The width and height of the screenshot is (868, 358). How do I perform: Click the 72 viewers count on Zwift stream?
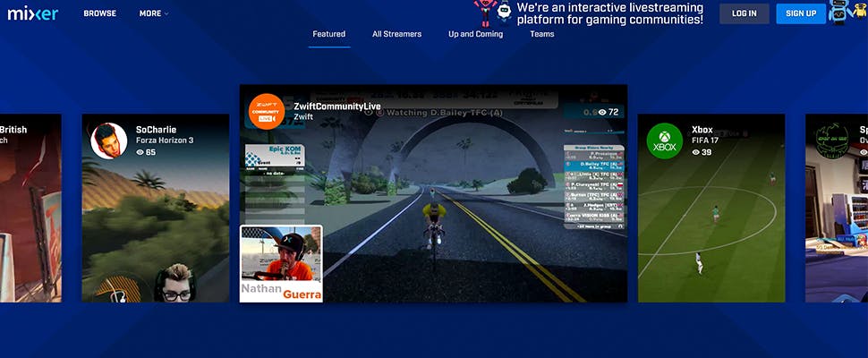click(x=608, y=113)
